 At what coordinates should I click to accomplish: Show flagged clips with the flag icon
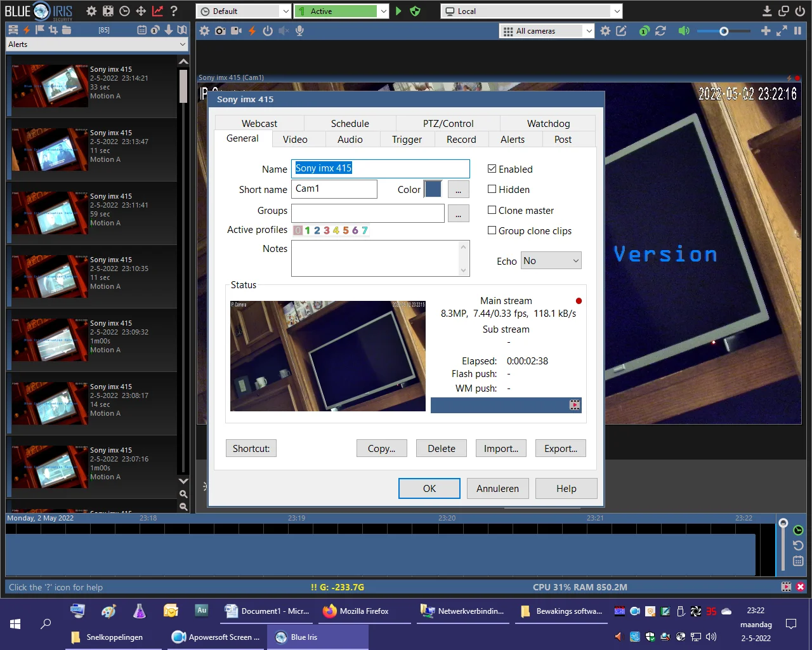click(39, 30)
